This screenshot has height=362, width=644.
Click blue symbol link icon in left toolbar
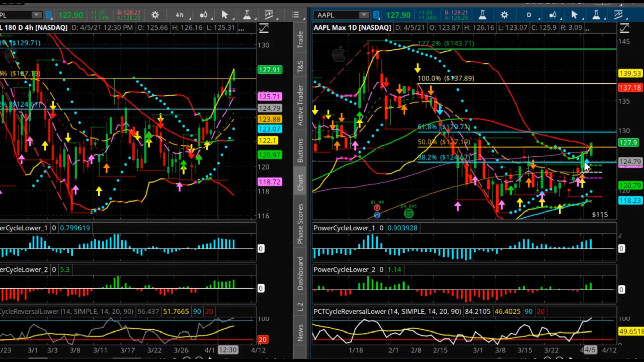(49, 15)
